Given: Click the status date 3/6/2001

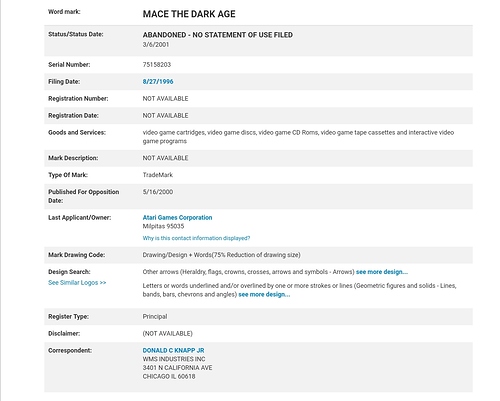Looking at the screenshot, I should click(x=156, y=45).
